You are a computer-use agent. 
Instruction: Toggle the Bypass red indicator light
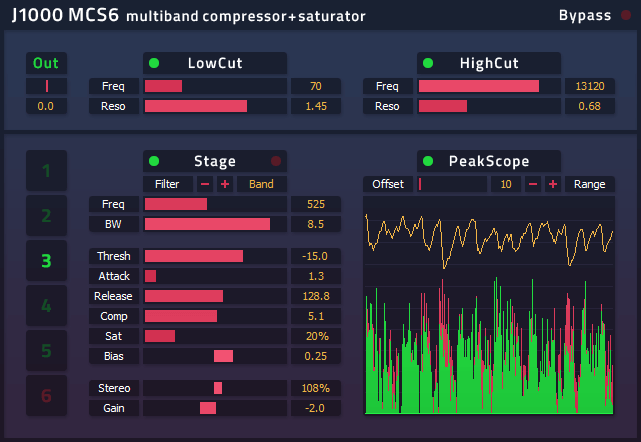[626, 15]
